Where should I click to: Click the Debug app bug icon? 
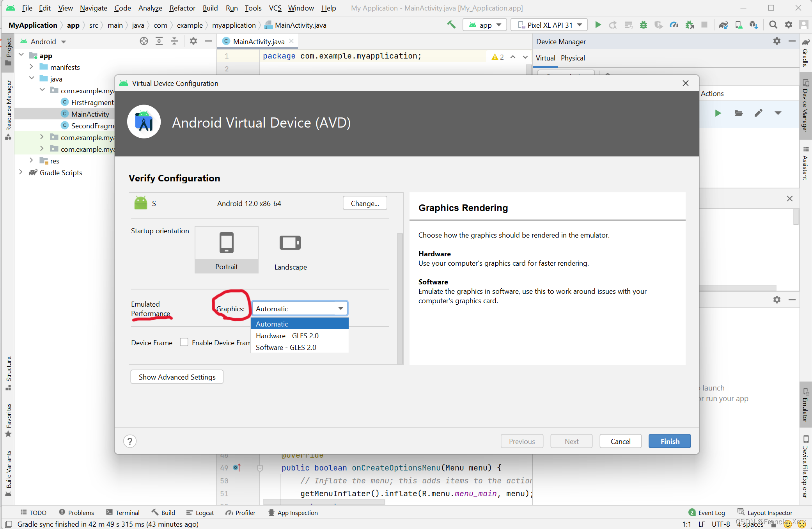coord(644,25)
